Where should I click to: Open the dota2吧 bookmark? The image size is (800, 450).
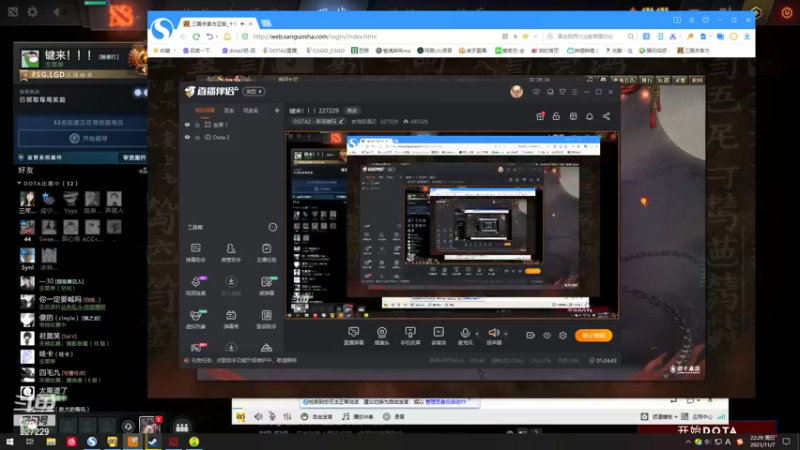[x=238, y=51]
